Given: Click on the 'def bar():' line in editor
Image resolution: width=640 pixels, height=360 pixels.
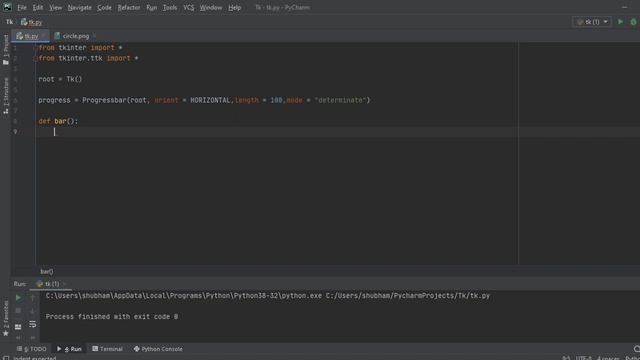Looking at the screenshot, I should pos(58,121).
